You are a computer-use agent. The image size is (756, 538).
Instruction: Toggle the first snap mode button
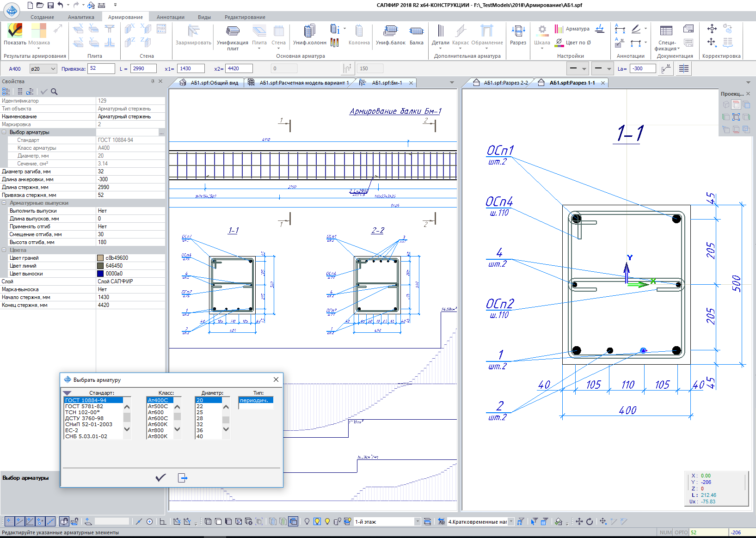(9, 522)
